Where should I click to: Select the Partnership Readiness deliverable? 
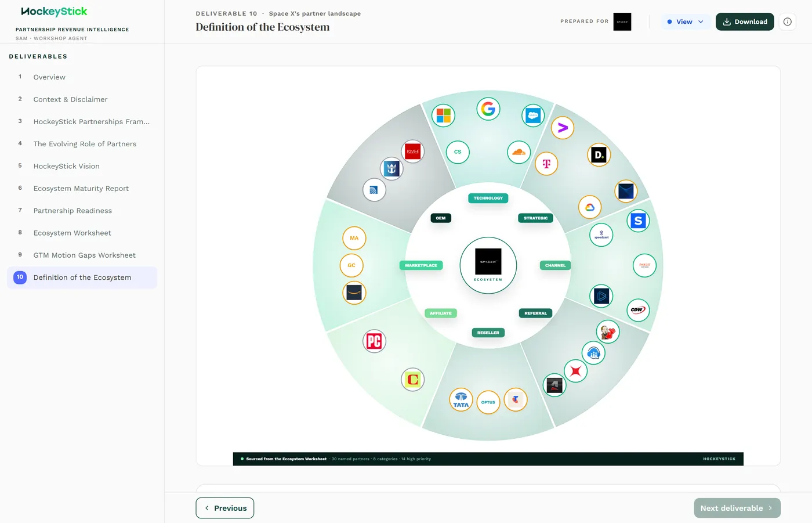click(x=82, y=211)
